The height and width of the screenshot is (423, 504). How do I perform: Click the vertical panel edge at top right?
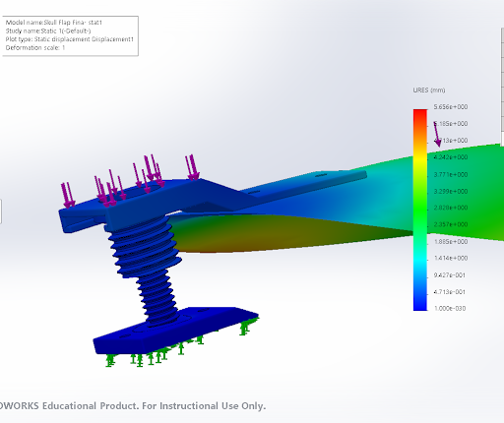(502, 86)
